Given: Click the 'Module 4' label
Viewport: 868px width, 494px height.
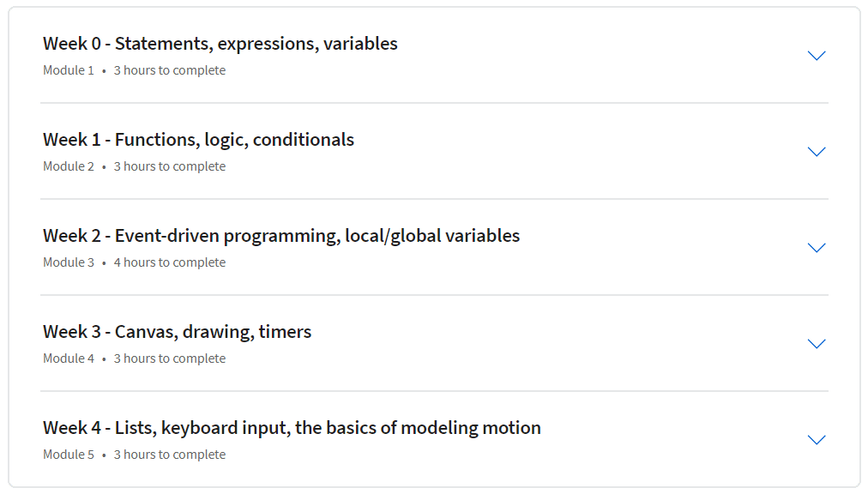Looking at the screenshot, I should click(69, 358).
